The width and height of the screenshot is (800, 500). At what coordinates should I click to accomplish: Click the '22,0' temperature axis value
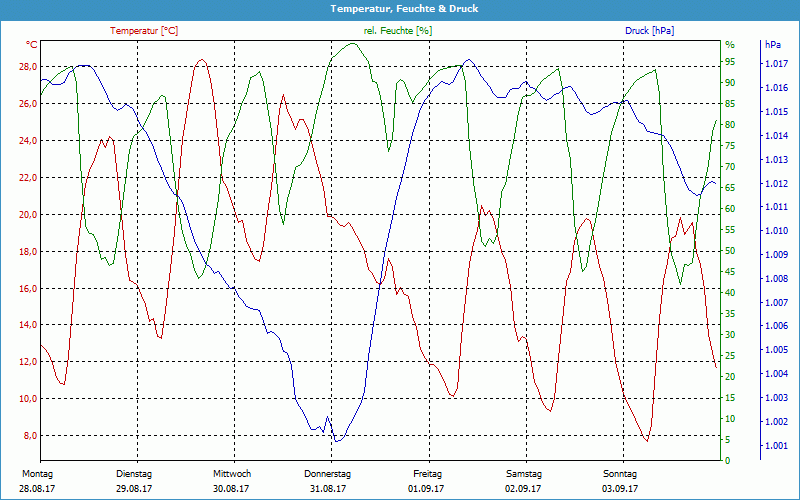click(28, 178)
